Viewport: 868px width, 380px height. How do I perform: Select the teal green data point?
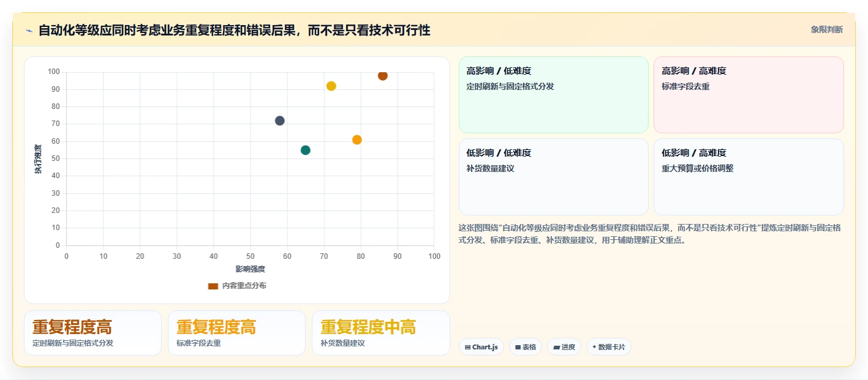click(306, 151)
